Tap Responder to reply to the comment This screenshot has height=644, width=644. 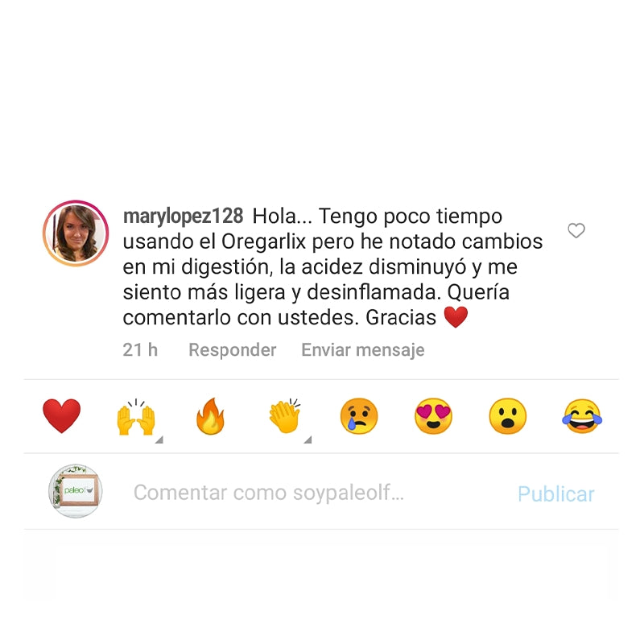tap(233, 350)
